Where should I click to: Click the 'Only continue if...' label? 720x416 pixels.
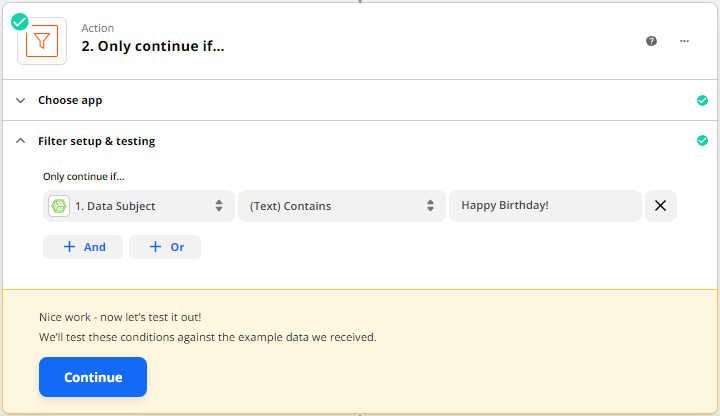pyautogui.click(x=84, y=176)
